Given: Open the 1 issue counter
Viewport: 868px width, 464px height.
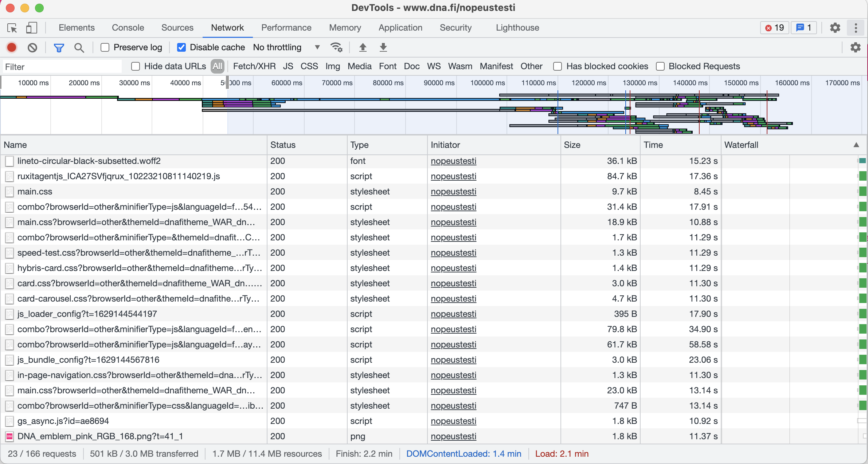Looking at the screenshot, I should [804, 28].
